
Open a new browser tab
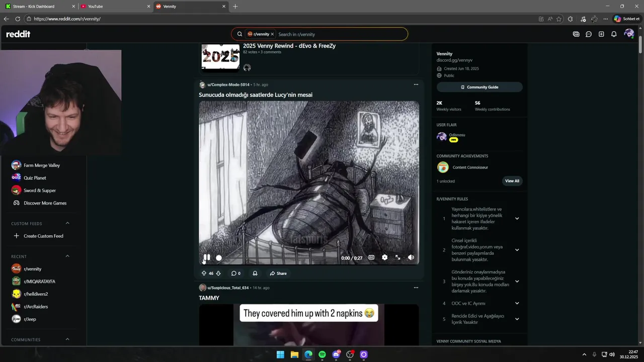235,7
